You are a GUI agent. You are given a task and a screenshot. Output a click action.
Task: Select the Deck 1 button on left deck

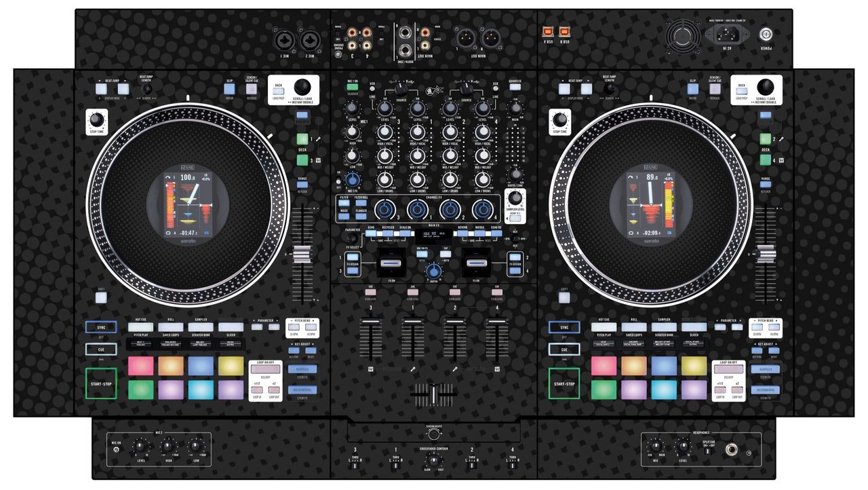302,138
